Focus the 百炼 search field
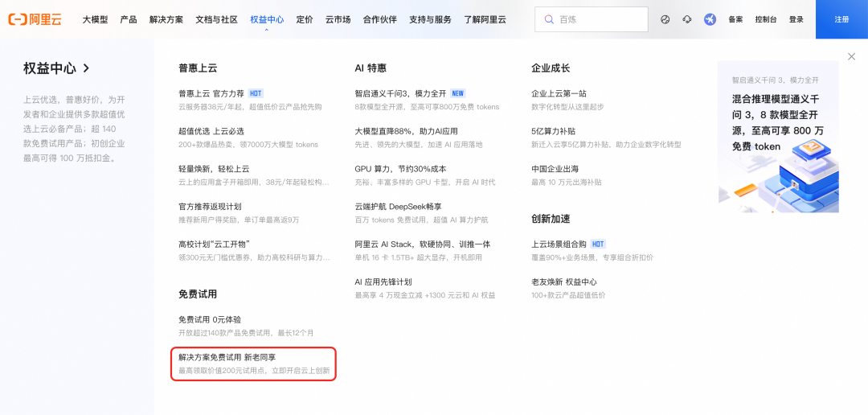Image resolution: width=868 pixels, height=415 pixels. (x=592, y=19)
